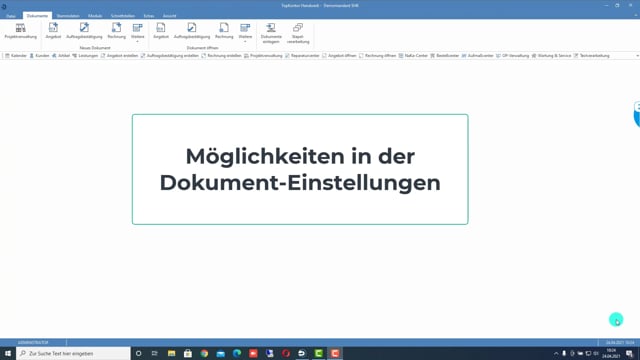640x360 pixels.
Task: Expand quick access bar overflow arrow
Action: coord(637,56)
